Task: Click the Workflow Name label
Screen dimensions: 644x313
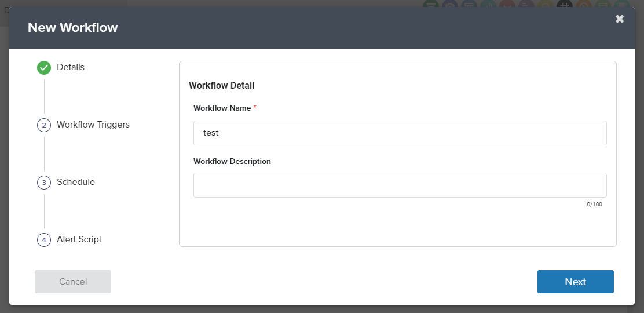Action: (x=222, y=108)
